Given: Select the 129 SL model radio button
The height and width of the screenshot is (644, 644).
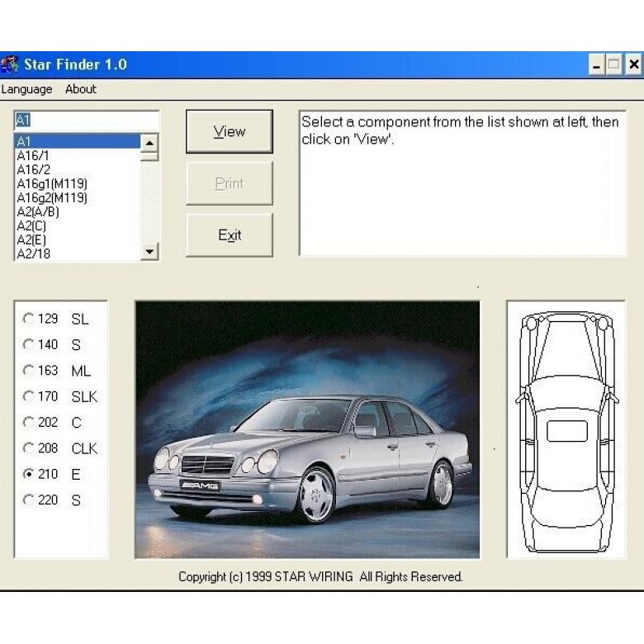Looking at the screenshot, I should tap(28, 319).
